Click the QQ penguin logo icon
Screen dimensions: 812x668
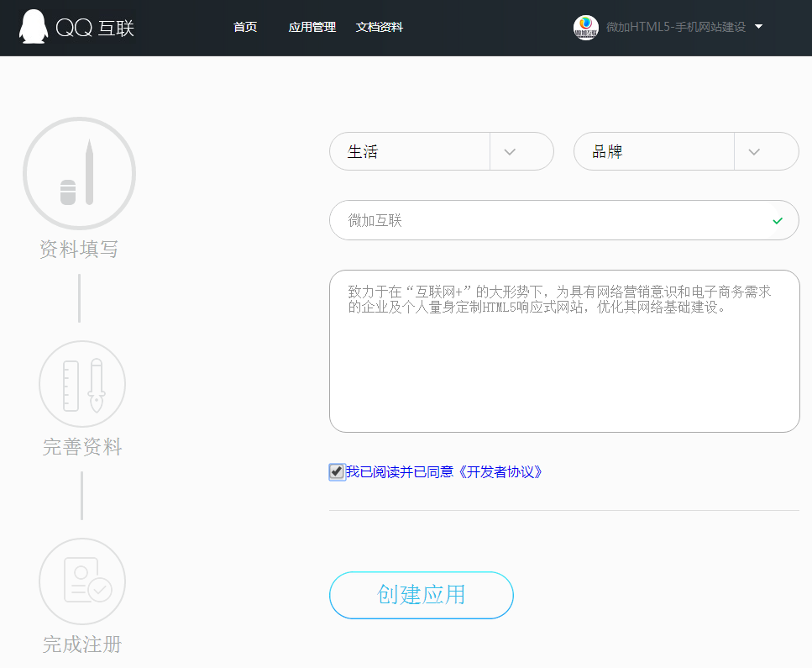[x=33, y=27]
